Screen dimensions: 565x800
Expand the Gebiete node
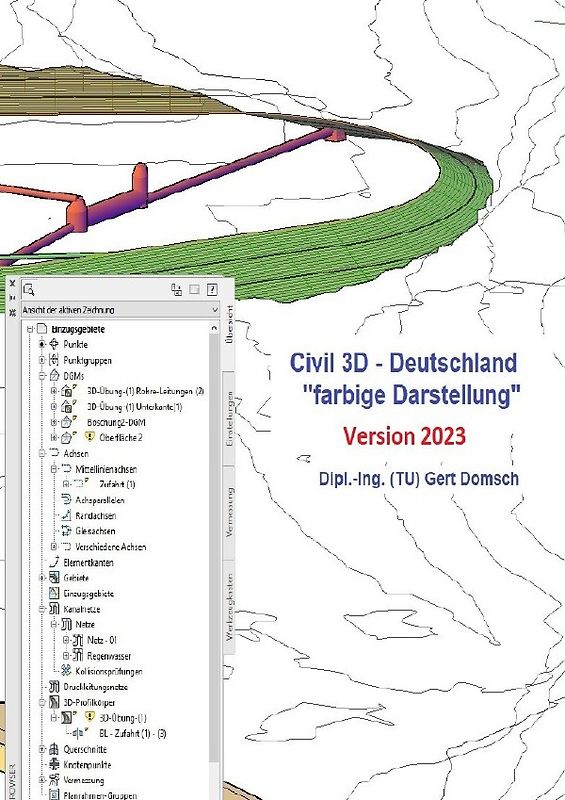pos(42,578)
